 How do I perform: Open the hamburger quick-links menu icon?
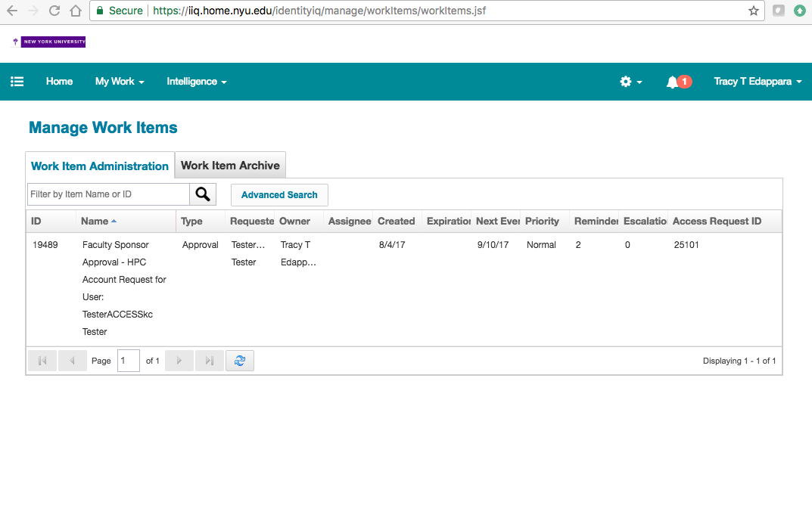click(17, 82)
